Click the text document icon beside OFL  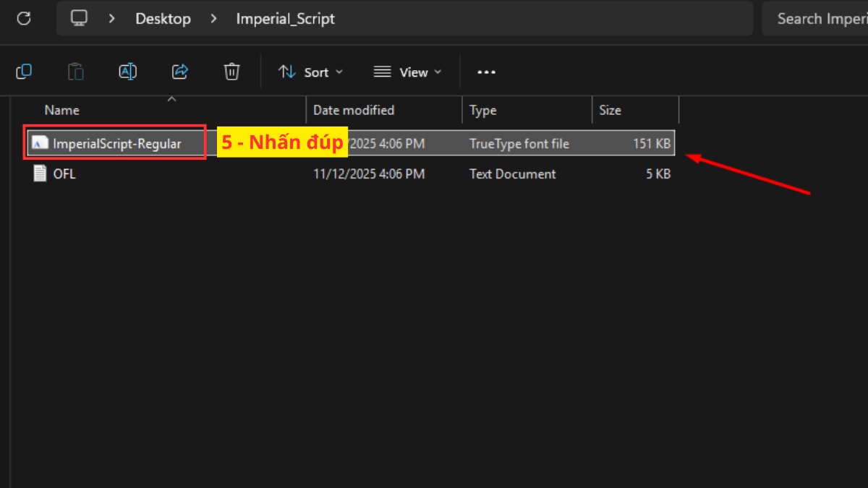tap(39, 174)
